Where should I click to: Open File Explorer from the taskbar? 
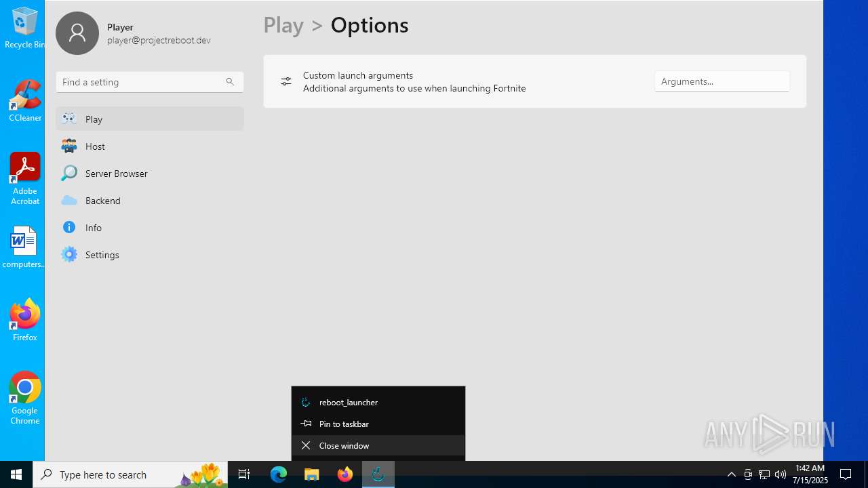coord(312,474)
